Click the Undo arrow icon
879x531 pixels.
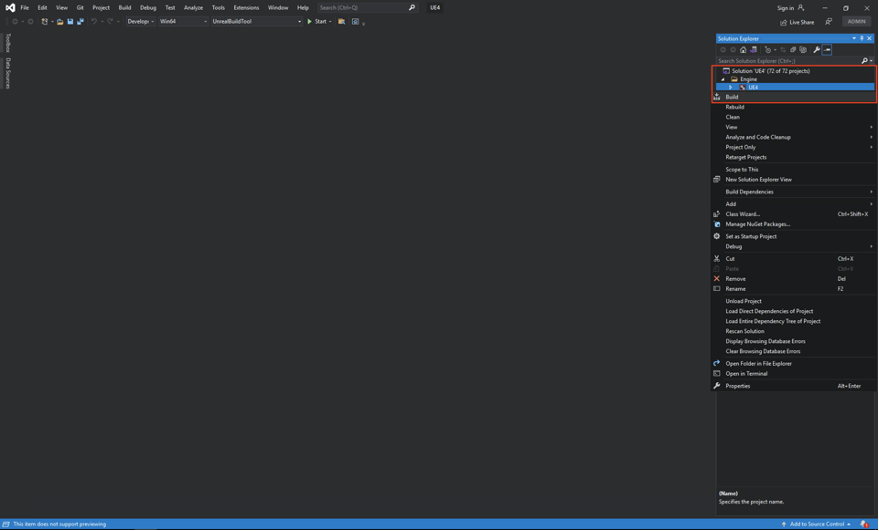pos(94,21)
